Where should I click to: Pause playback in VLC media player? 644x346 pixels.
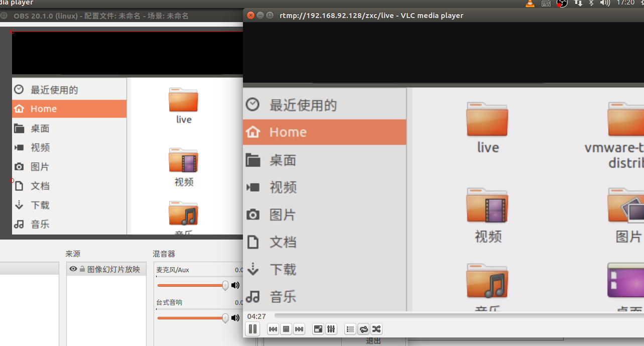(252, 329)
